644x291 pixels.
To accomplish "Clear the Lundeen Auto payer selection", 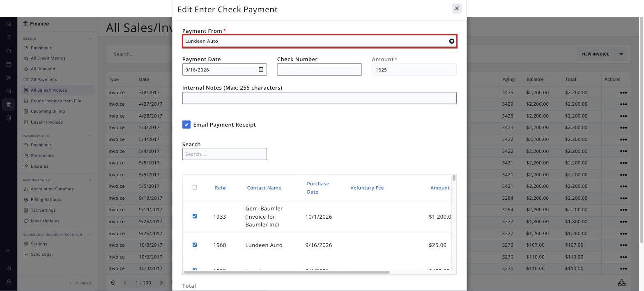I will [452, 41].
